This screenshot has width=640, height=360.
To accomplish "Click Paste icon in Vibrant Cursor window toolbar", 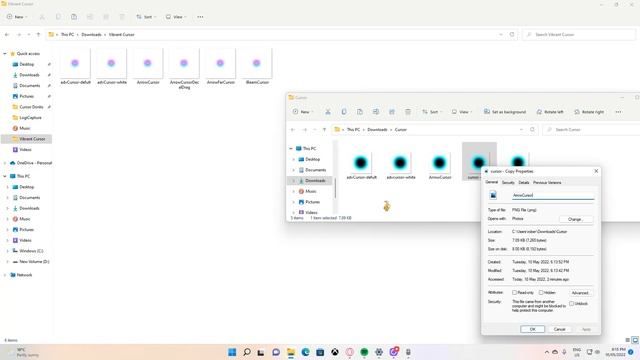I will pos(74,17).
